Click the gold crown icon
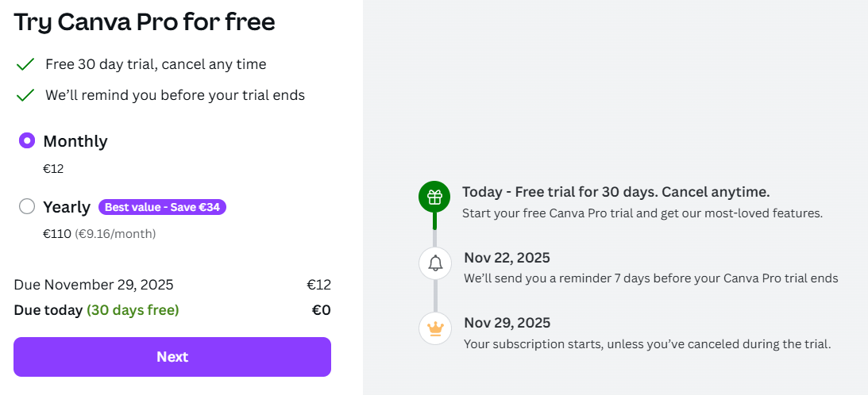The width and height of the screenshot is (868, 395). click(x=434, y=328)
